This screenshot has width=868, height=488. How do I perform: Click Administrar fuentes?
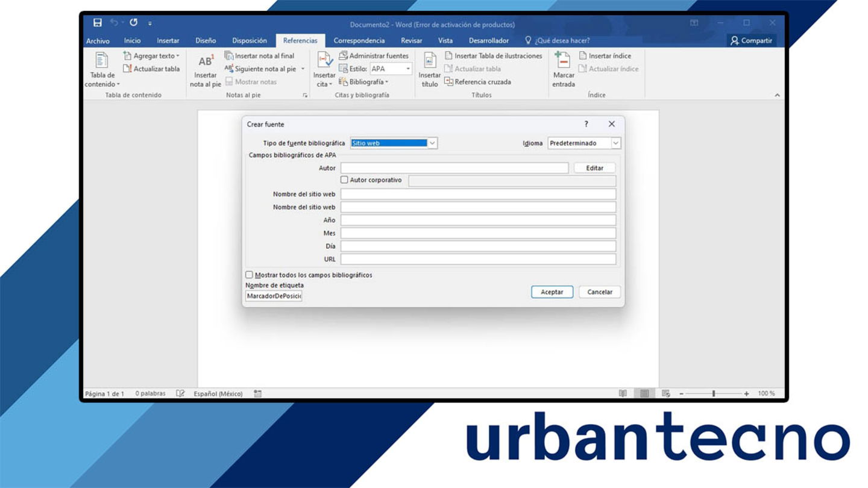click(374, 56)
